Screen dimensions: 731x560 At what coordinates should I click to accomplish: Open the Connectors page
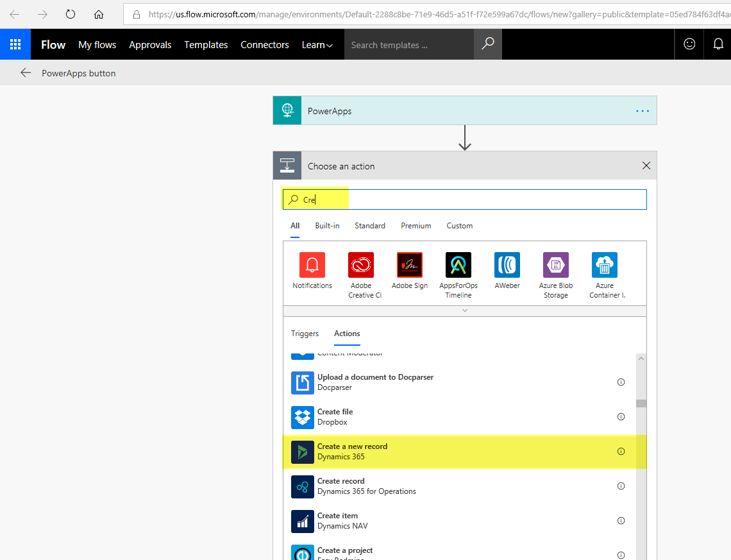point(265,45)
